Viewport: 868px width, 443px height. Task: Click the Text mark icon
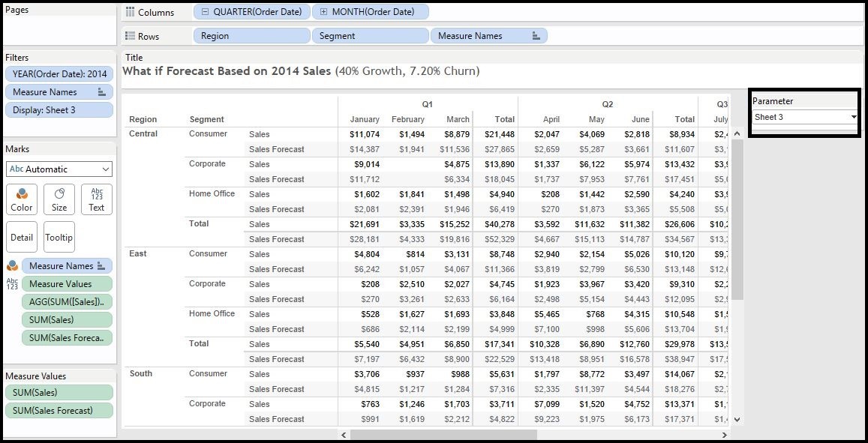point(96,199)
